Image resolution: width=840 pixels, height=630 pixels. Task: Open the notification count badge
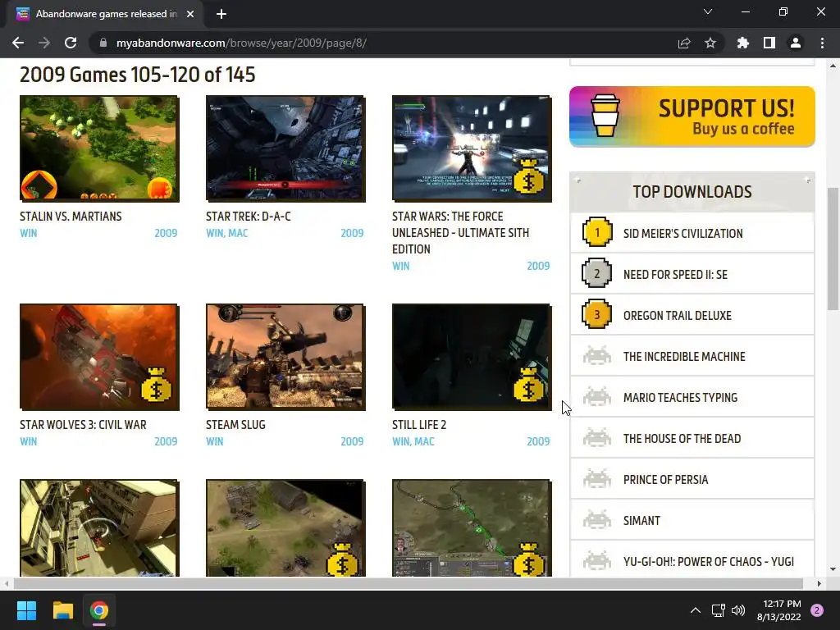point(817,610)
